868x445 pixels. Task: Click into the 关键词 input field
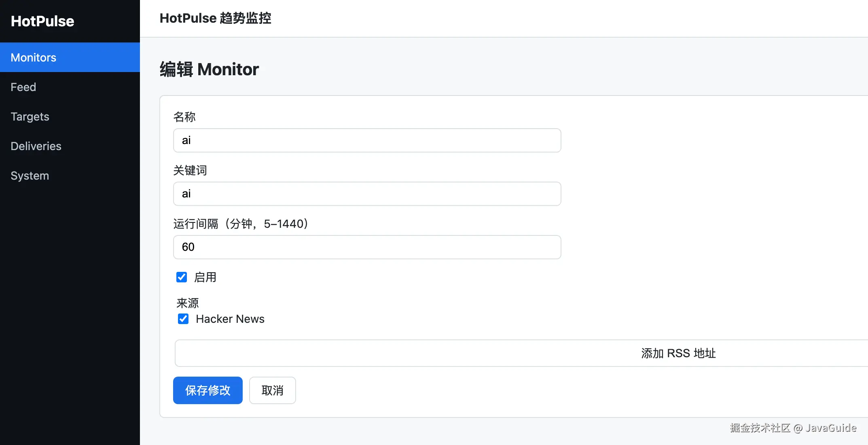(x=367, y=194)
